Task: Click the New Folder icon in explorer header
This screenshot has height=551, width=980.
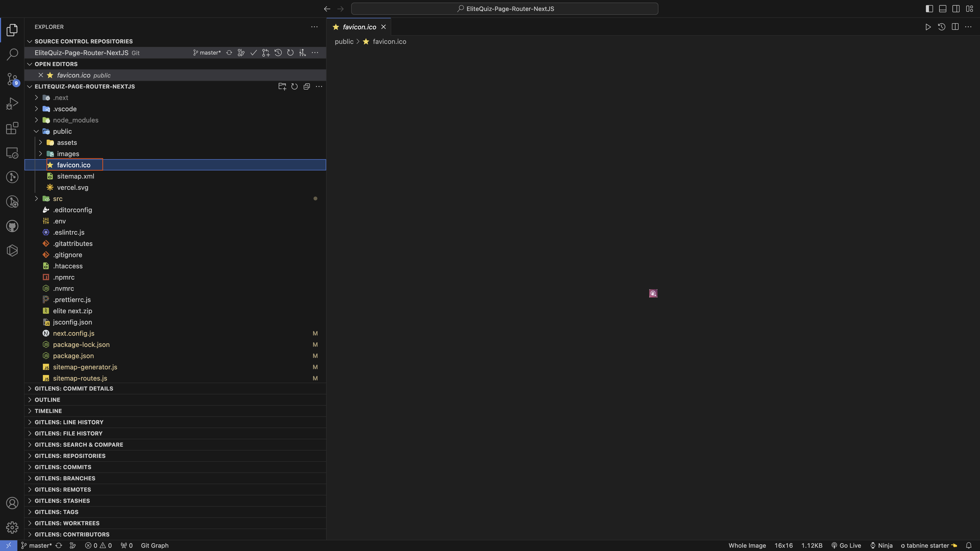Action: coord(282,87)
